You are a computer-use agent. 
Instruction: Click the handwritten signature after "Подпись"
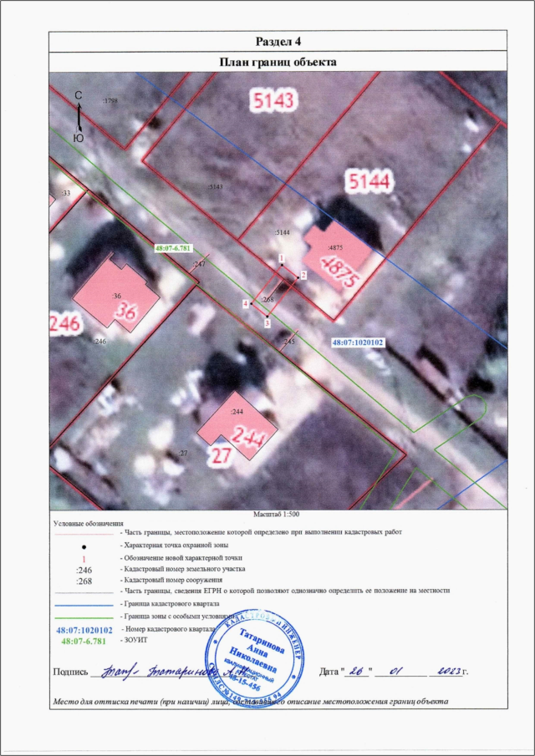[167, 671]
